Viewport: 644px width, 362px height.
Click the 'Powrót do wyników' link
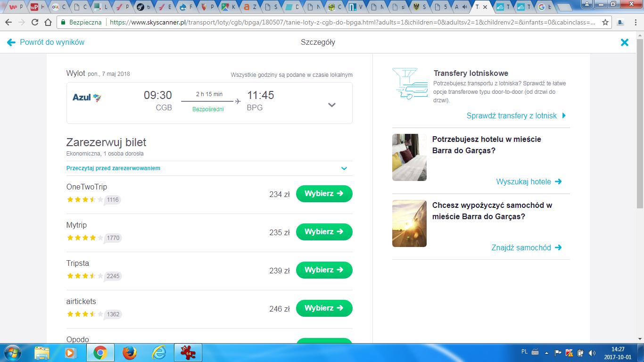pos(46,42)
